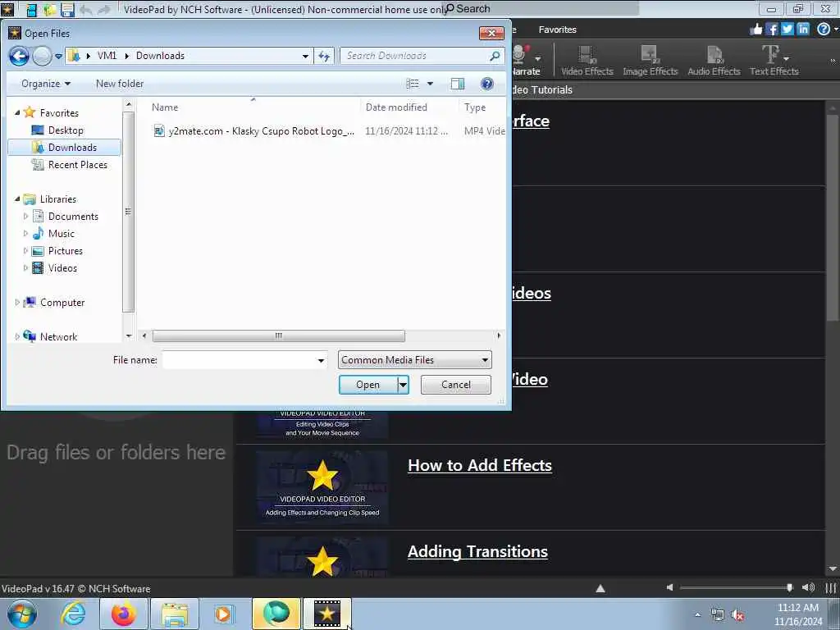Launch Internet Explorer from taskbar
The image size is (840, 630).
pos(73,614)
